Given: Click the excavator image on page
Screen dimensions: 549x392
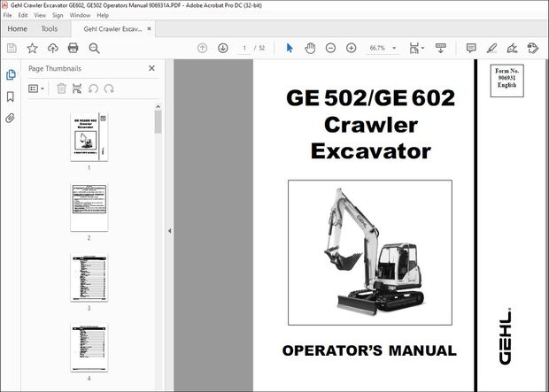Looking at the screenshot, I should pos(370,252).
